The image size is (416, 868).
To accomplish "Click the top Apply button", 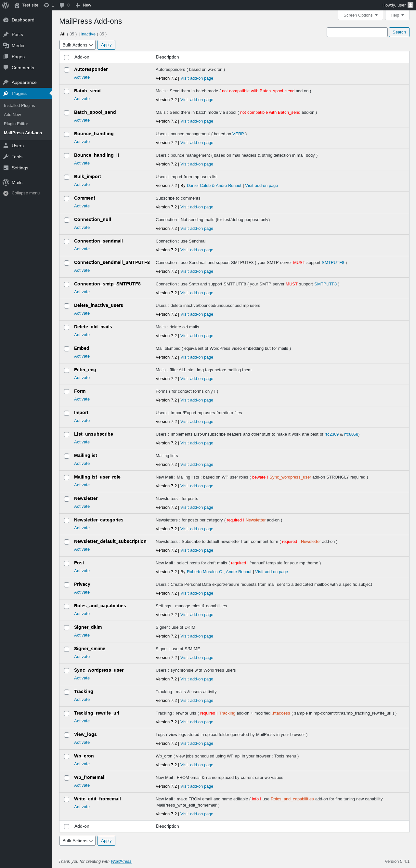I will point(107,45).
